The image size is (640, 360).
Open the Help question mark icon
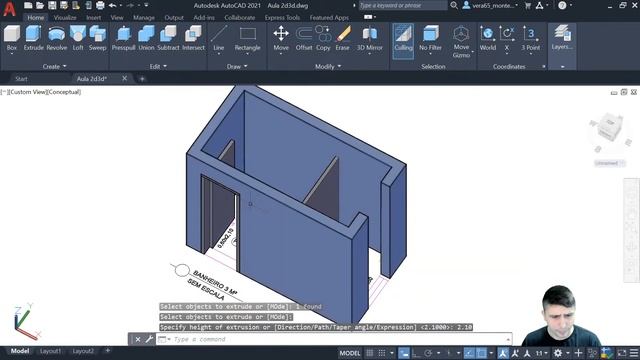pos(562,5)
